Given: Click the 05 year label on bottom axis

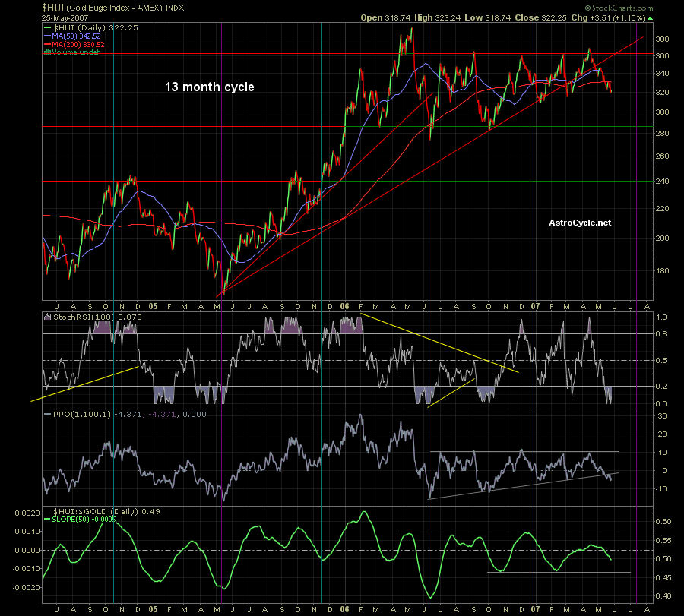Looking at the screenshot, I should [153, 608].
